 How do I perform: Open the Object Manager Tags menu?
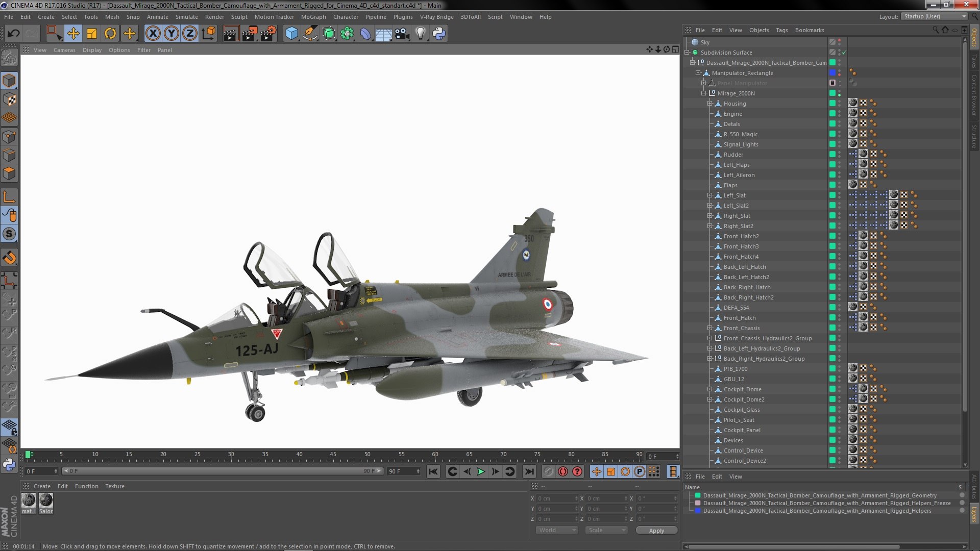pyautogui.click(x=782, y=30)
